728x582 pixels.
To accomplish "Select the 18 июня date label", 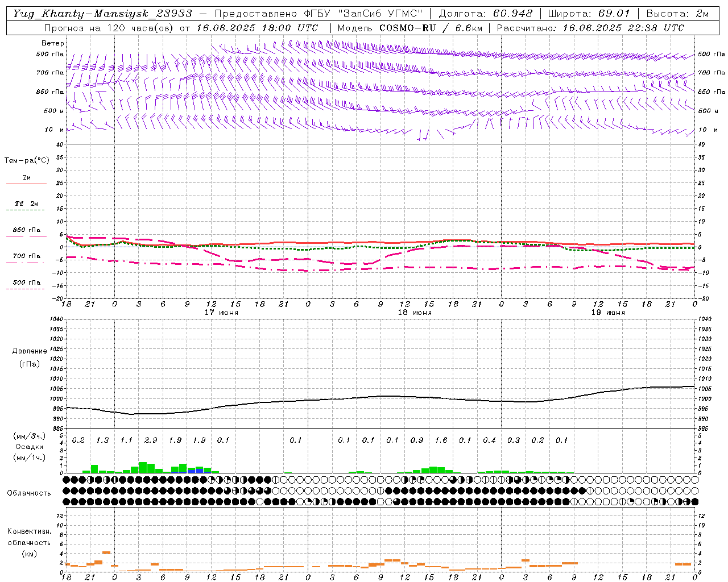I will (415, 313).
